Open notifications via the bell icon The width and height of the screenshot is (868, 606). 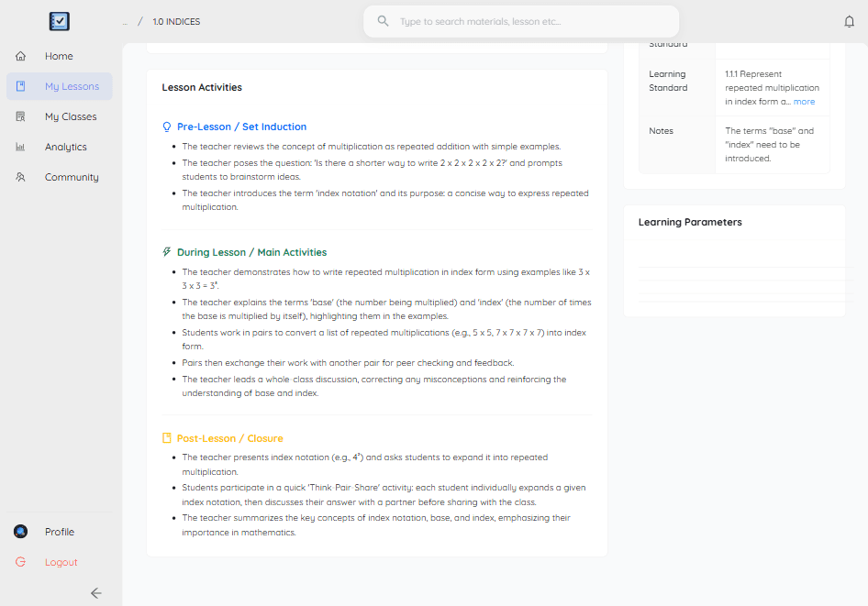(849, 20)
